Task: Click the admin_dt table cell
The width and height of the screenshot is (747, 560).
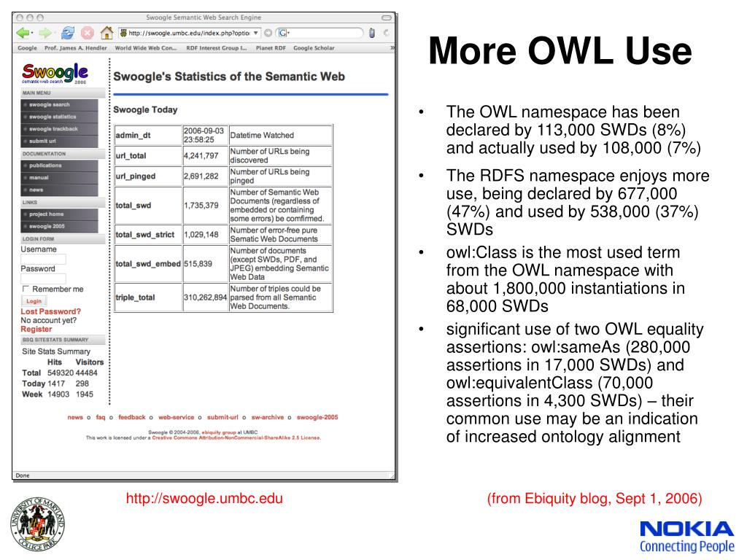Action: point(149,135)
